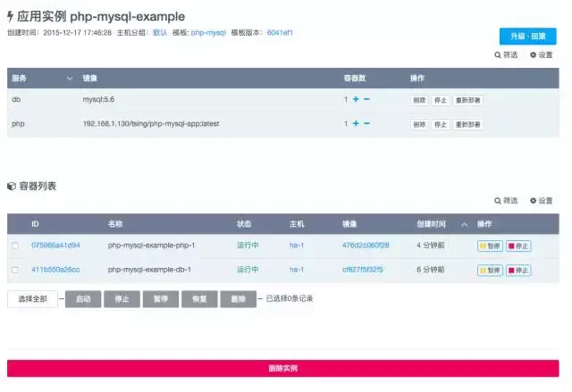
Task: Open template version 6041ef1 link
Action: point(280,33)
